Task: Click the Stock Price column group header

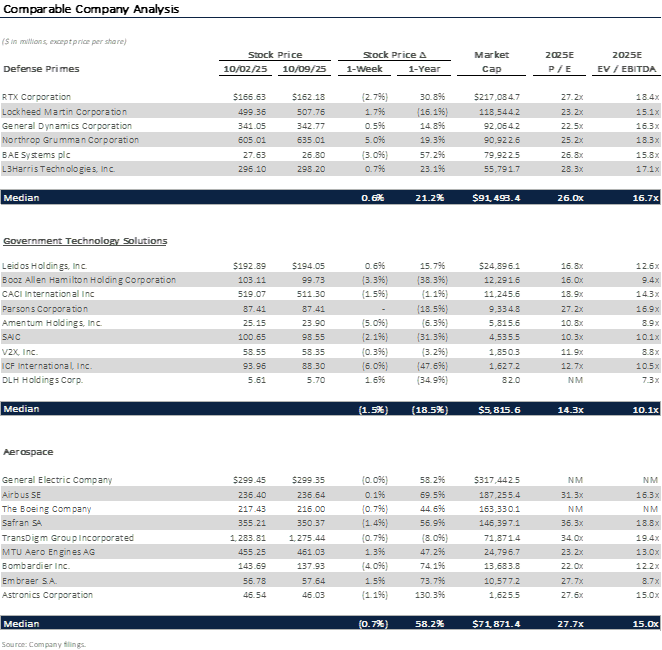Action: coord(275,55)
